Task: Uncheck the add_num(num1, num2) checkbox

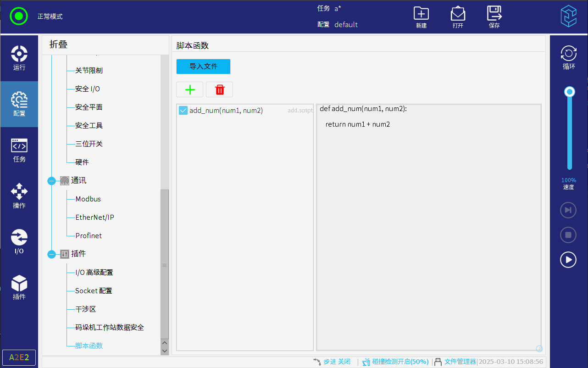Action: (183, 110)
